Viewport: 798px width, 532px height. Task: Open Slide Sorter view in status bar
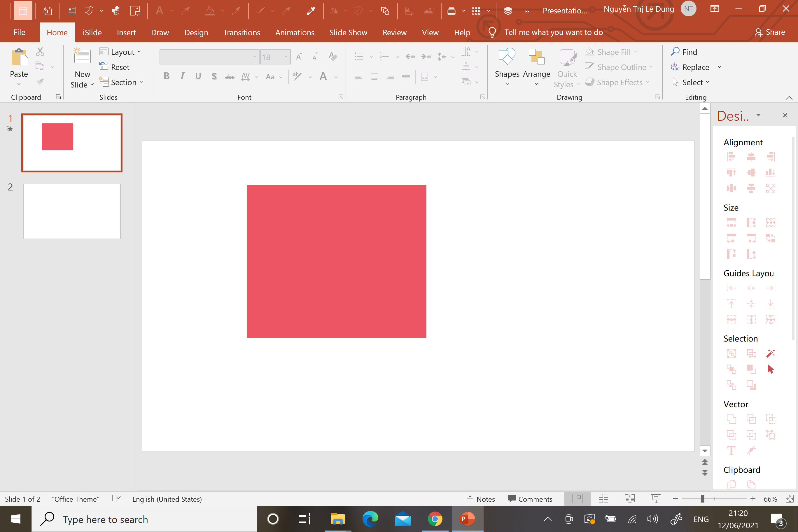click(x=603, y=499)
